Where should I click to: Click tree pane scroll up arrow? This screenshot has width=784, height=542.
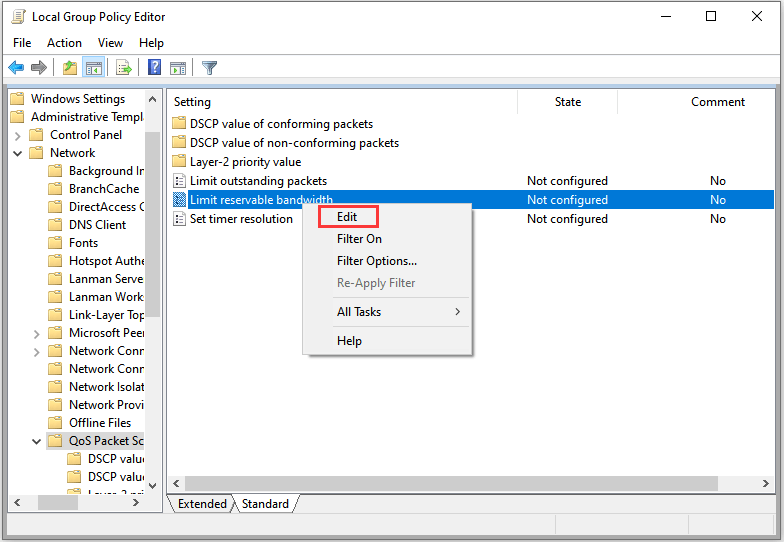pos(152,99)
